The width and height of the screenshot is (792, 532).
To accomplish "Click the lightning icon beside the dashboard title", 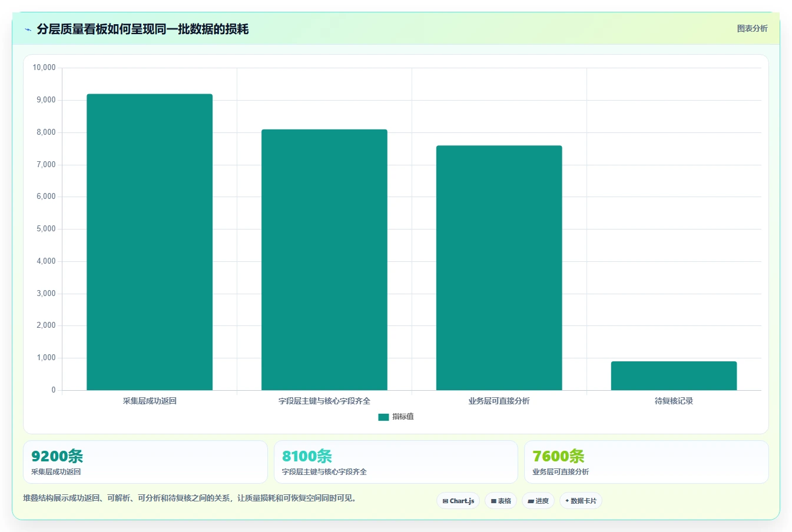I will point(28,29).
